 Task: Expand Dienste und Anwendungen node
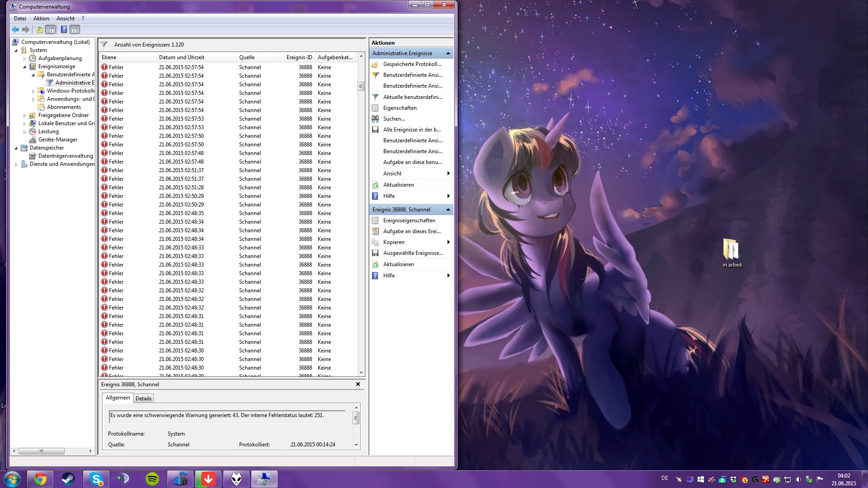tap(16, 164)
